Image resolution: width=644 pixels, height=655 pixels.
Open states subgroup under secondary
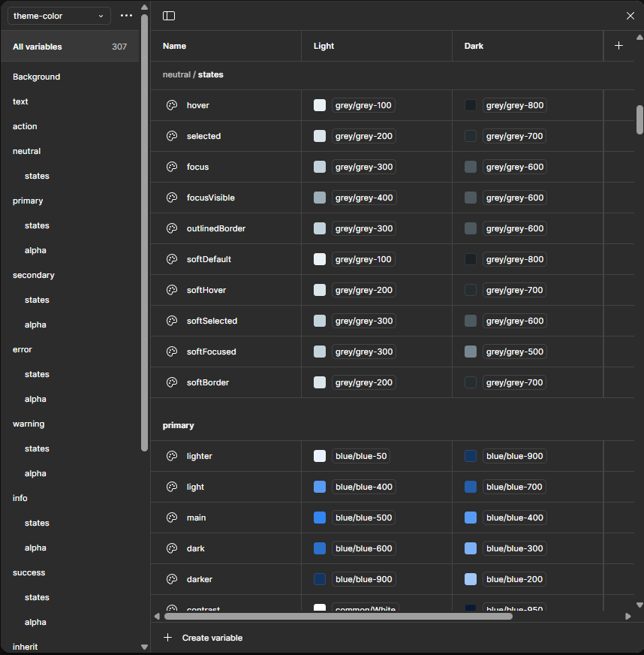[37, 300]
